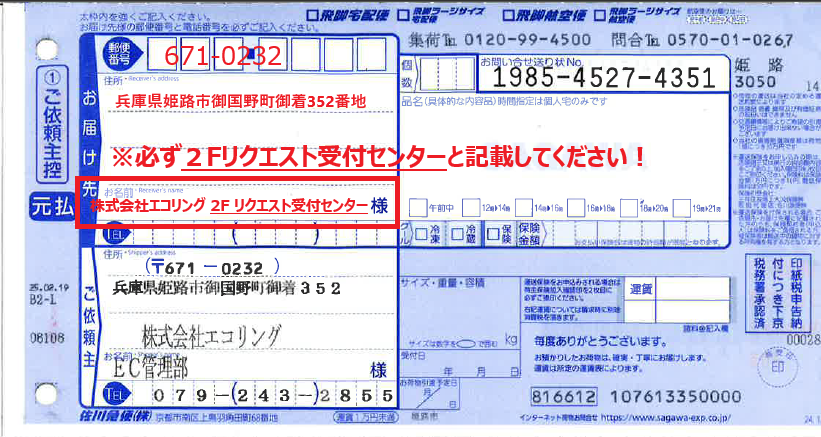Click the ご依頼主控 copy label
Image resolution: width=821 pixels, height=437 pixels.
(x=52, y=124)
